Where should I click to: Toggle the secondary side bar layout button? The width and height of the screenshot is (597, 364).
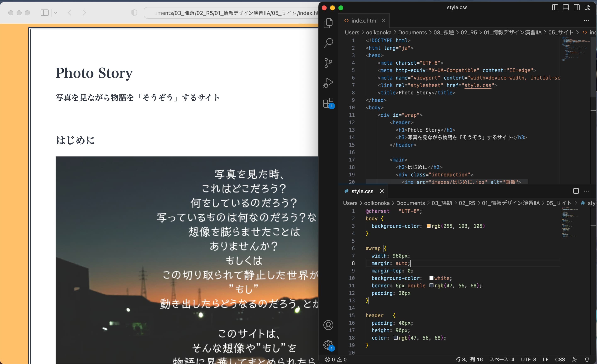tap(577, 7)
